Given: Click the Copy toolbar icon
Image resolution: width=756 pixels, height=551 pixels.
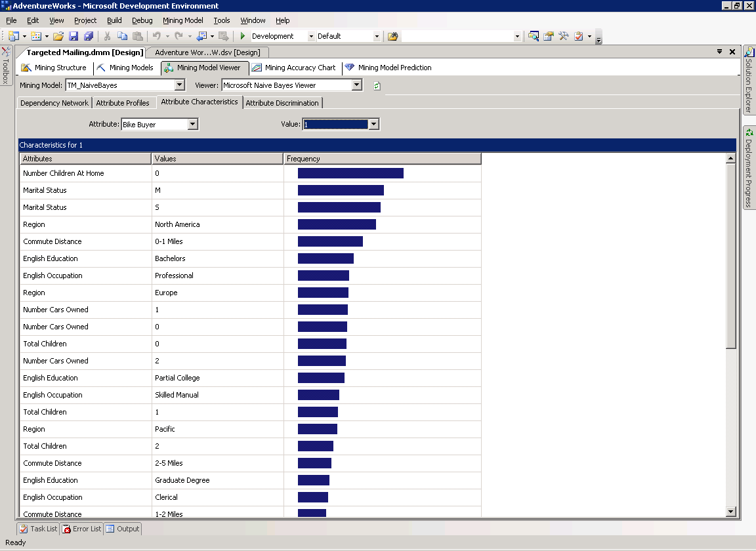Looking at the screenshot, I should click(123, 36).
